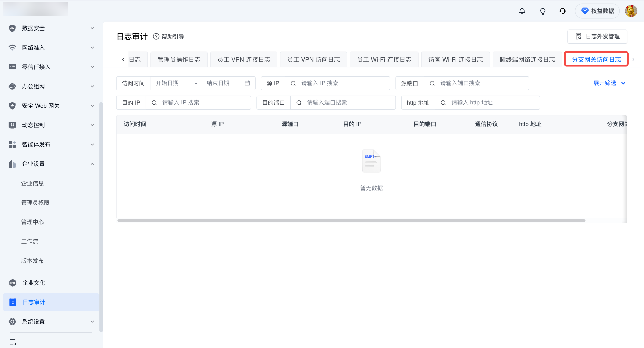
Task: Select the 分支网关访问日志 tab
Action: click(x=596, y=60)
